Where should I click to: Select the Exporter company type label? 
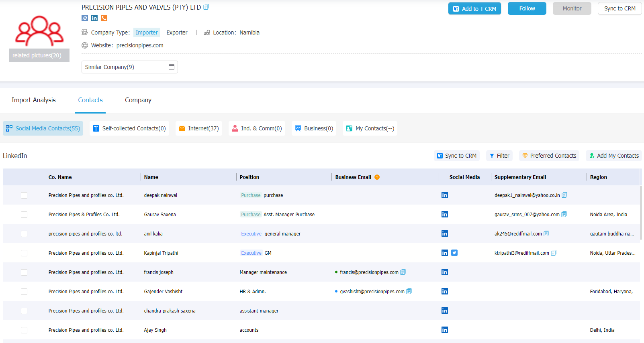[x=177, y=32]
